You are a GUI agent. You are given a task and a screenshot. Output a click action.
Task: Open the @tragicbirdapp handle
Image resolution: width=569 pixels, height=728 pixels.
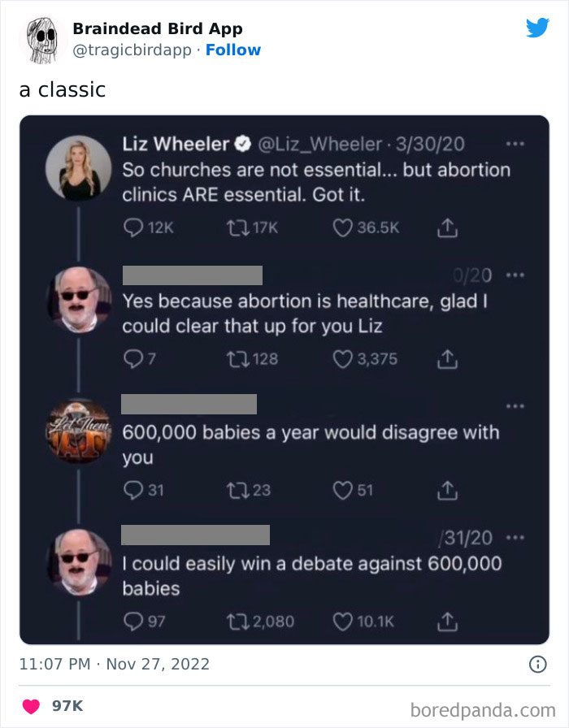(133, 50)
